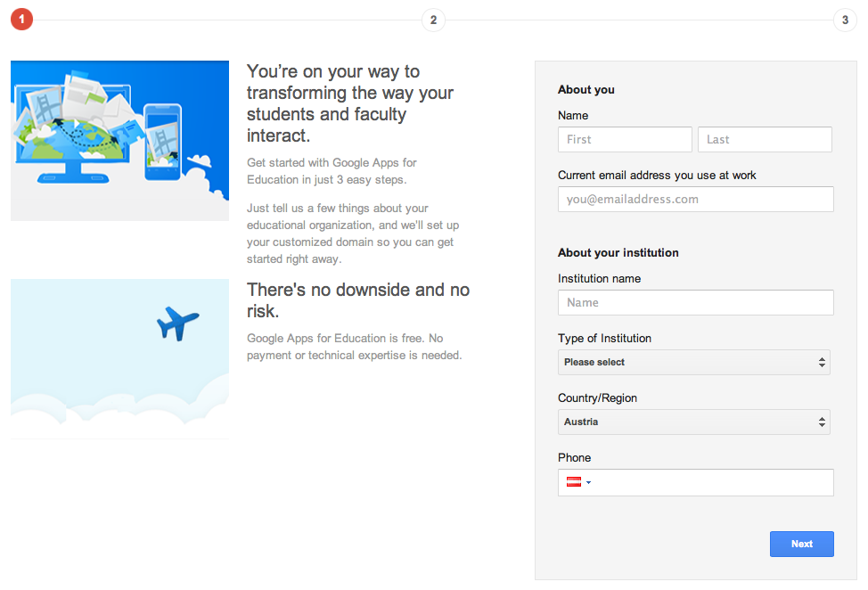Click the heading "About you"
868x590 pixels.
pyautogui.click(x=586, y=90)
